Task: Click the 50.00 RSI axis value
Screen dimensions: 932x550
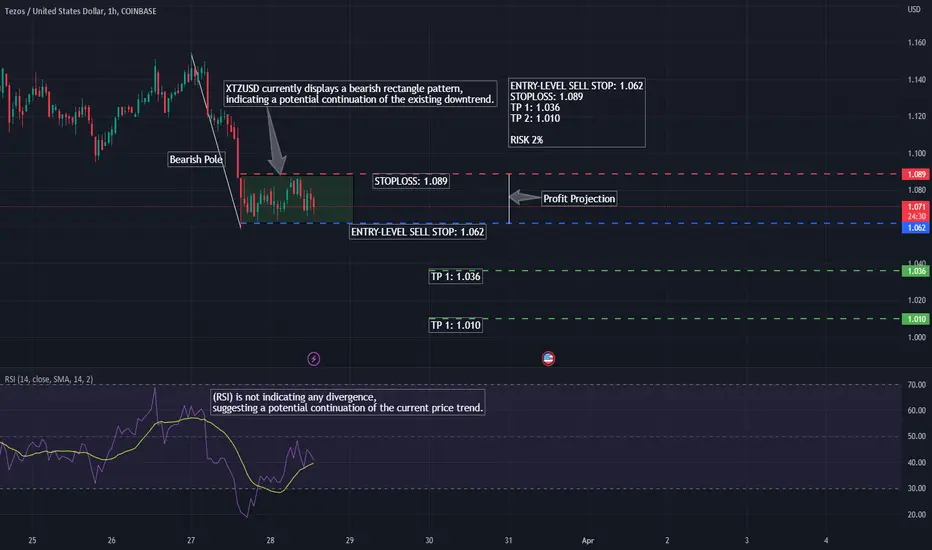Action: (x=916, y=436)
